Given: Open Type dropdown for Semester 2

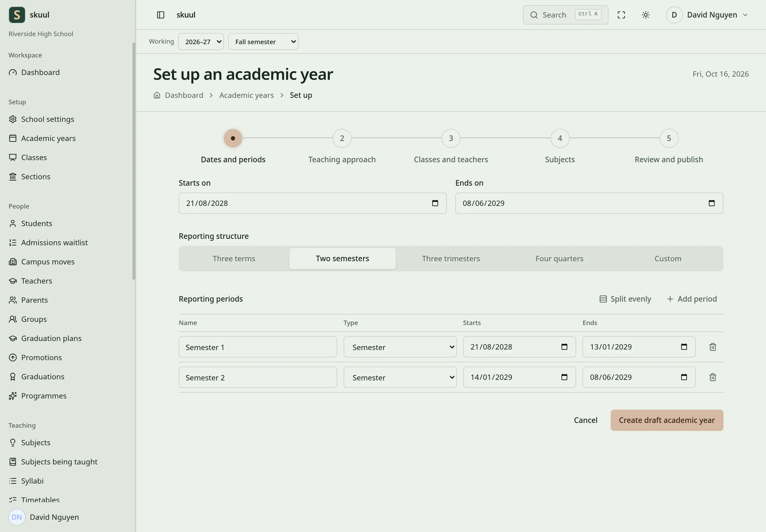Looking at the screenshot, I should 400,377.
